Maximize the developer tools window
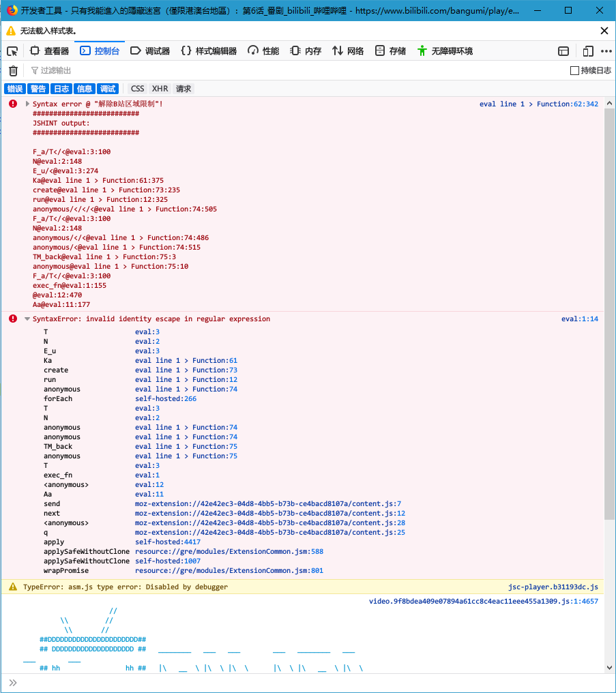This screenshot has height=693, width=616. tap(568, 10)
